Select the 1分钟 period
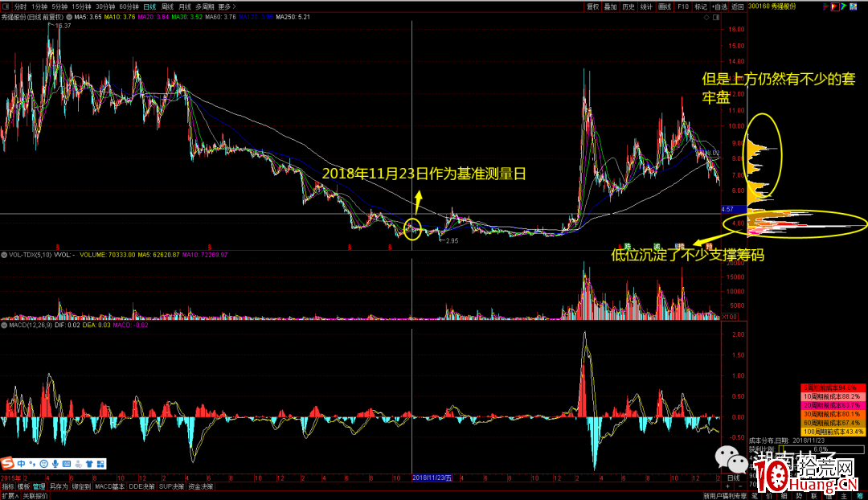 [39, 6]
